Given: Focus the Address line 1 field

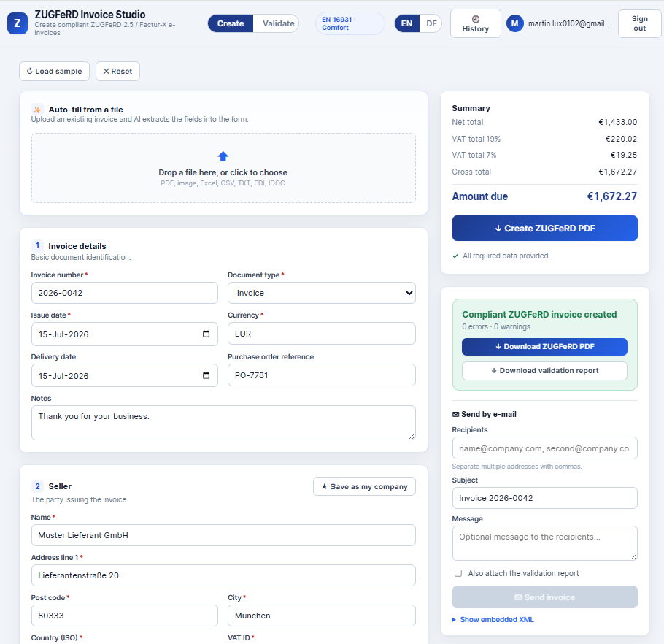Looking at the screenshot, I should coord(223,575).
